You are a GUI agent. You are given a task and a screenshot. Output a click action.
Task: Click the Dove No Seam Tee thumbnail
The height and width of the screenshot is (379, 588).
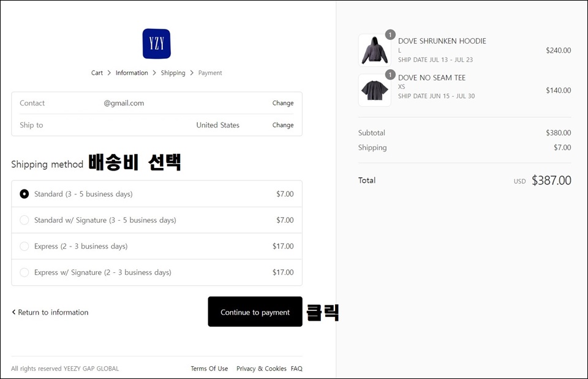pyautogui.click(x=375, y=90)
